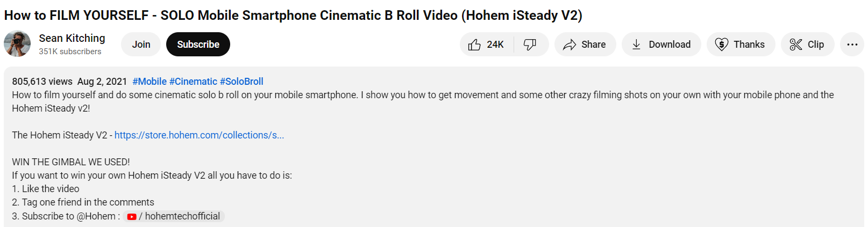
Task: Click the 351K subscribers text
Action: click(70, 52)
